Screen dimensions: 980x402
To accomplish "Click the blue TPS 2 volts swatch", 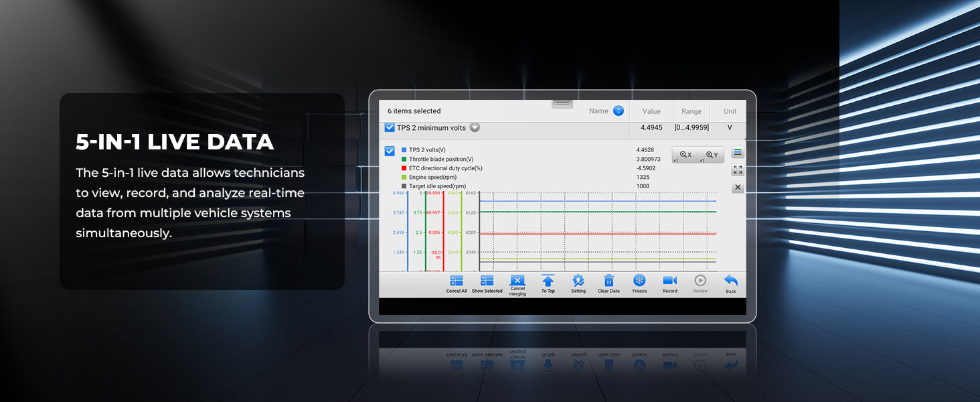I will click(404, 150).
